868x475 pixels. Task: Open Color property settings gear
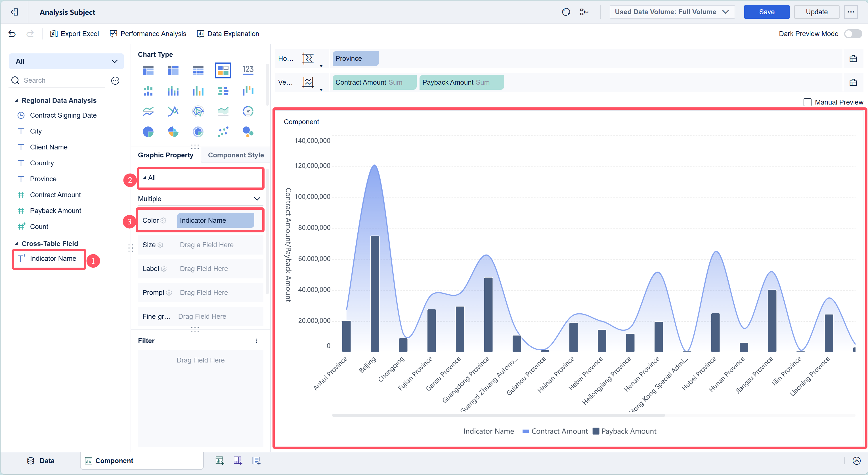tap(163, 221)
